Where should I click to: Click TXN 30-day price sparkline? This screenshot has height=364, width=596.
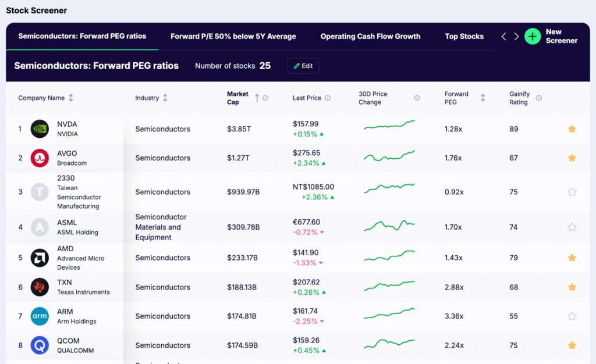389,286
